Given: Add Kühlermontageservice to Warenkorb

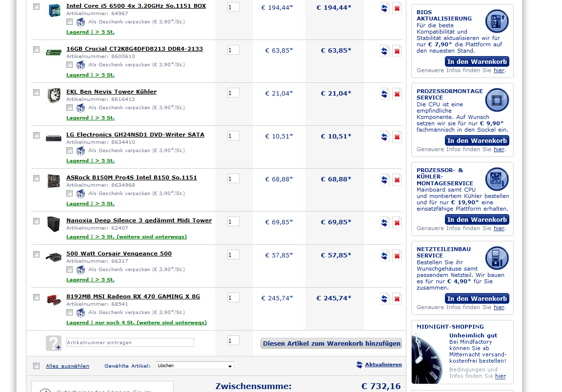Looking at the screenshot, I should point(477,220).
